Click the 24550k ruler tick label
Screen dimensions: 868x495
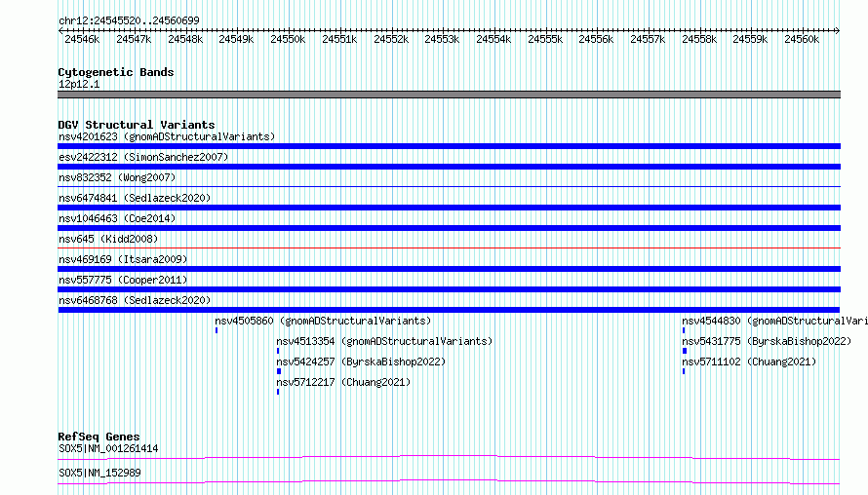tap(288, 39)
